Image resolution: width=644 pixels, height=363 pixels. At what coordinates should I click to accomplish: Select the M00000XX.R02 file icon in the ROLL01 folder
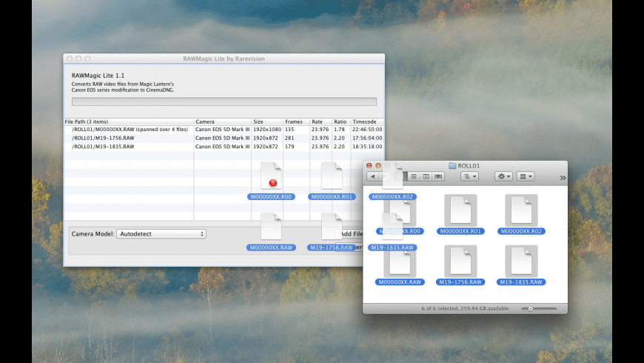pos(521,210)
